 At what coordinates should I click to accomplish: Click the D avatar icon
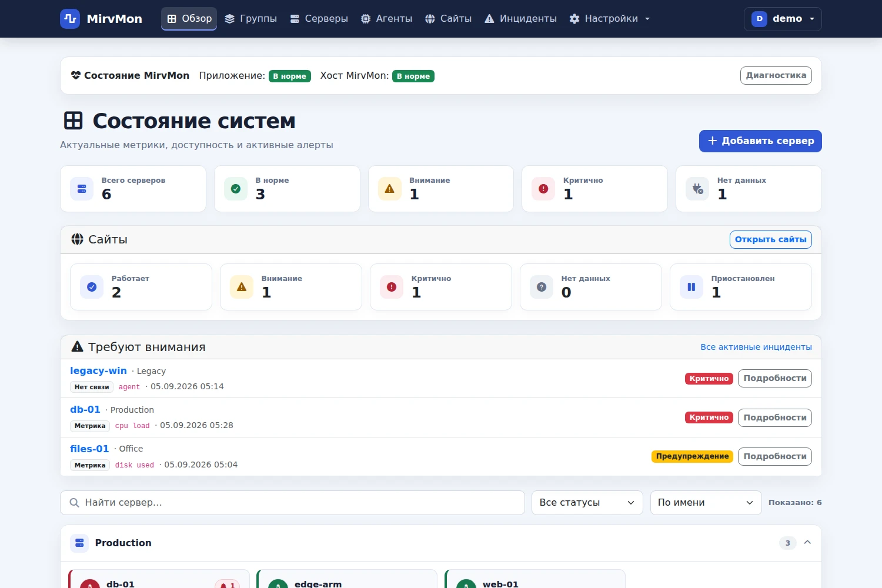[x=759, y=19]
